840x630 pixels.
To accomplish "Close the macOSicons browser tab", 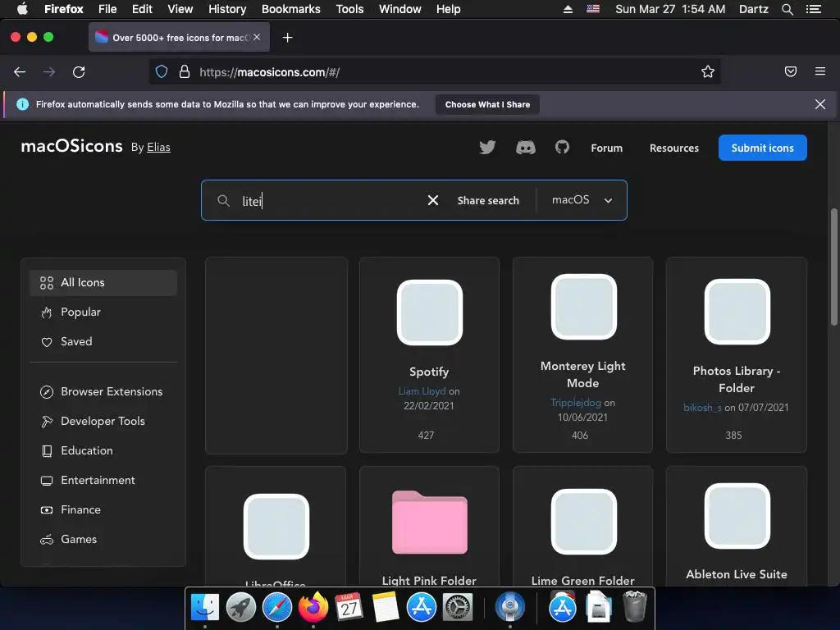I will [x=257, y=37].
